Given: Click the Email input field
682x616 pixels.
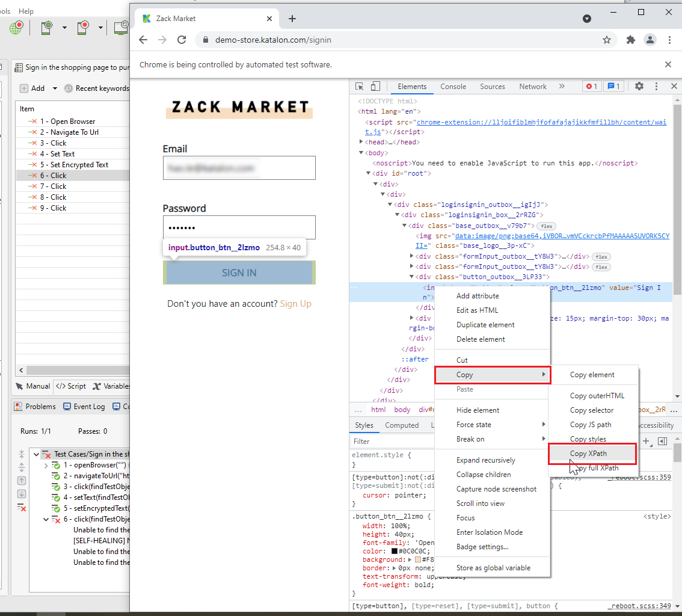Looking at the screenshot, I should point(239,168).
